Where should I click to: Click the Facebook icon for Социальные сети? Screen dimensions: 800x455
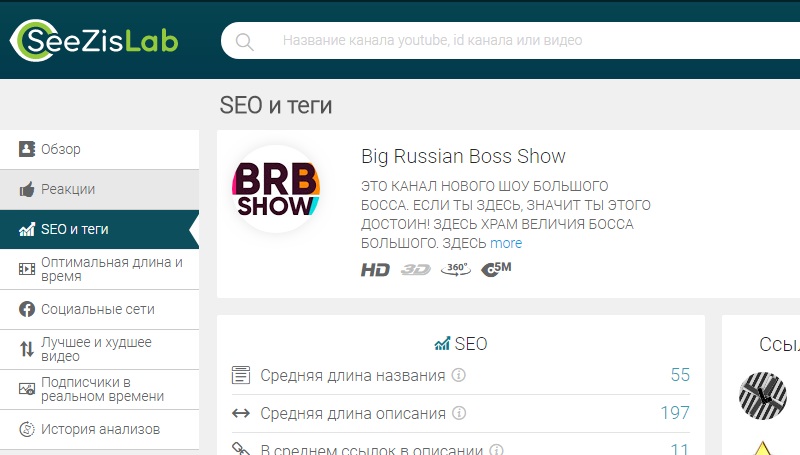coord(27,309)
